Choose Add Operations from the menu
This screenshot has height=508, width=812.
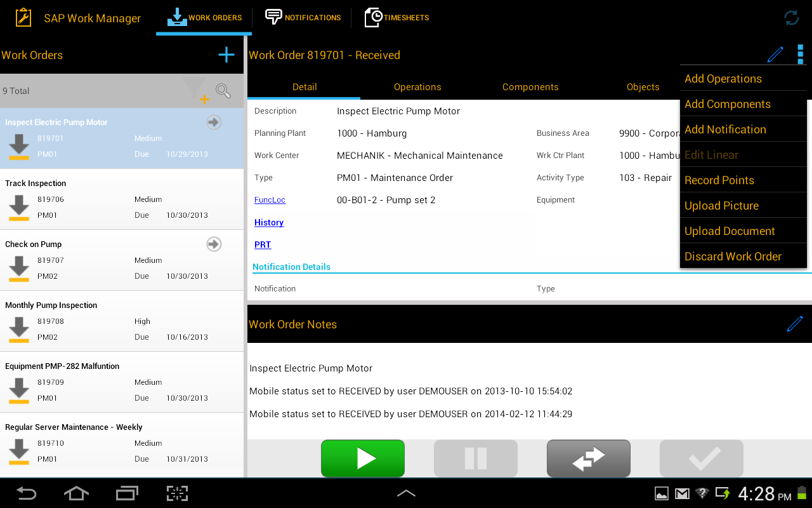743,79
